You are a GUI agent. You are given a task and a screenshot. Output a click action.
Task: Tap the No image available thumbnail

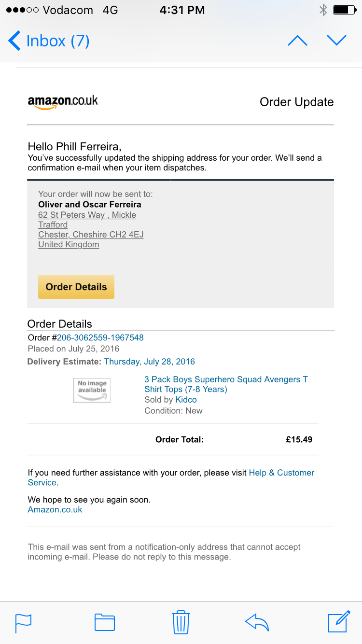coord(92,390)
